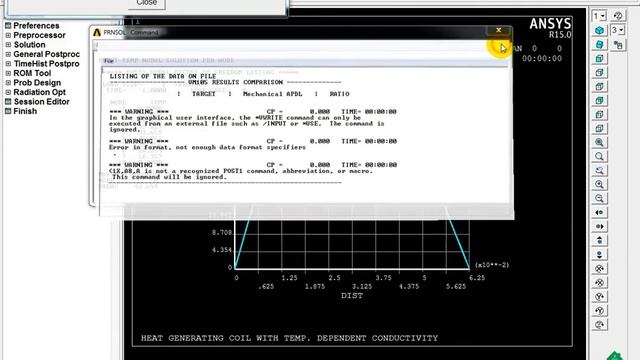640x360 pixels.
Task: Click the 6.25 x-axis value
Action: 477,278
